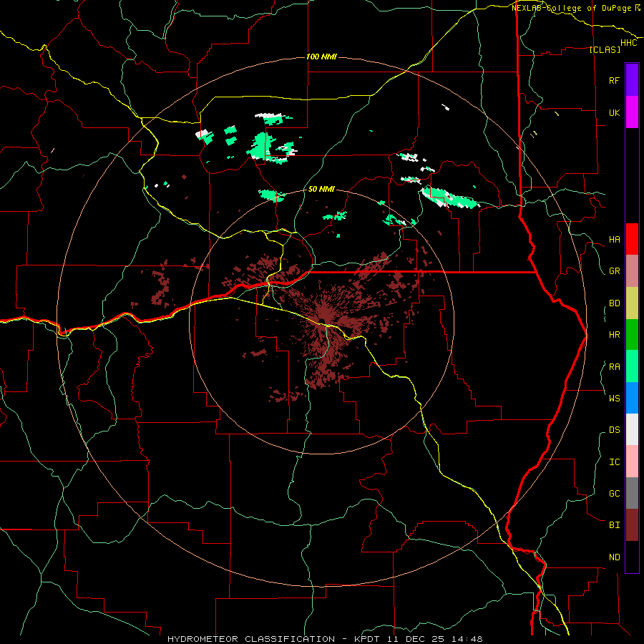The image size is (644, 644).
Task: Click the GC legend label
Action: [x=614, y=494]
